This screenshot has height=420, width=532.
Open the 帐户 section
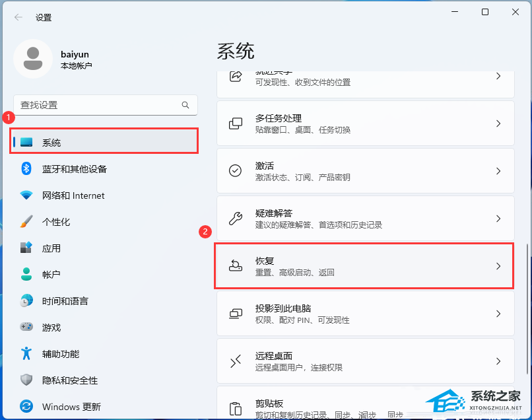pyautogui.click(x=51, y=275)
